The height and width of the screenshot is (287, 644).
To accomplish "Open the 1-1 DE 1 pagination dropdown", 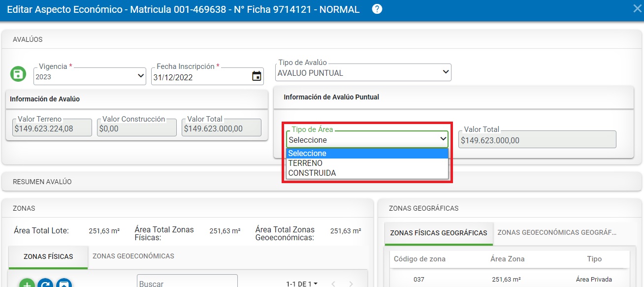I will [x=302, y=284].
